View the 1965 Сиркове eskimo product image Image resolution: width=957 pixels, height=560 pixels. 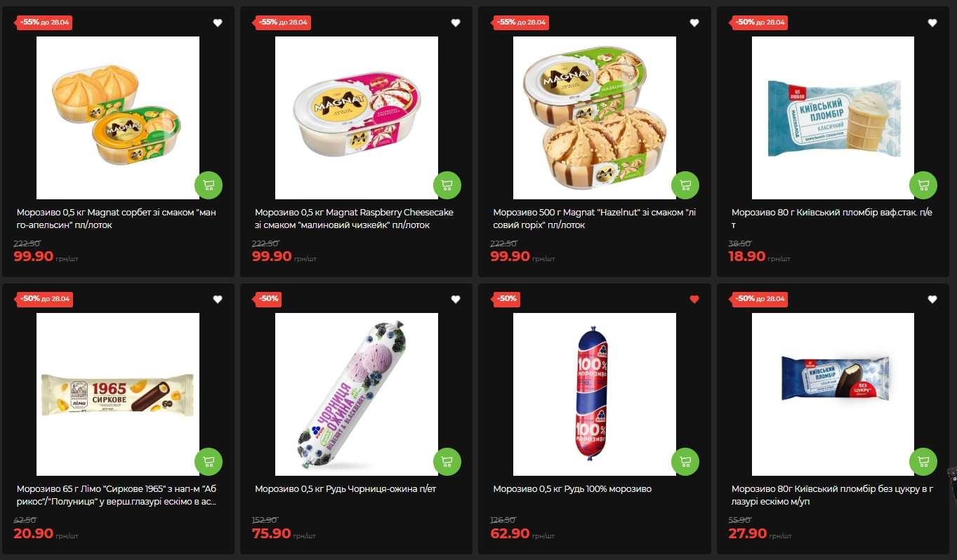click(x=118, y=394)
